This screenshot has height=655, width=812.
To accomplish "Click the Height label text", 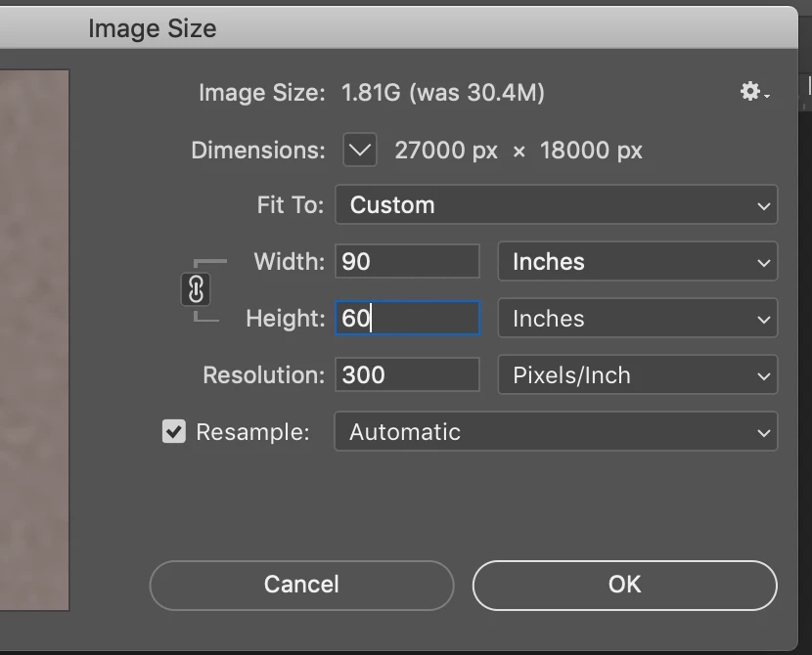I will (x=285, y=319).
